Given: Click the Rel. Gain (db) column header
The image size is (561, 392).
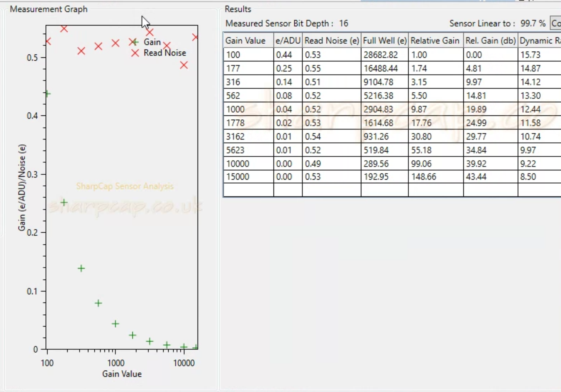Looking at the screenshot, I should [x=491, y=40].
